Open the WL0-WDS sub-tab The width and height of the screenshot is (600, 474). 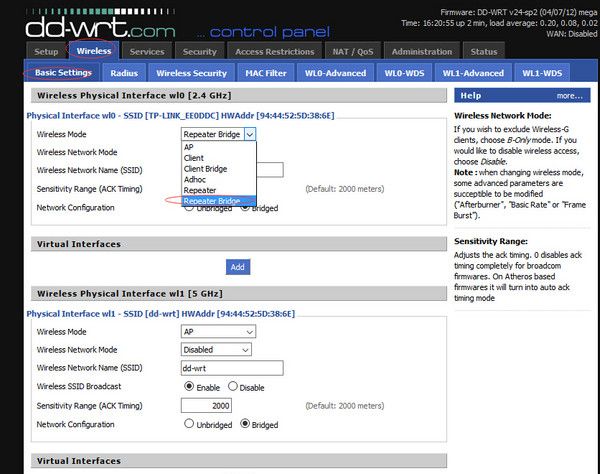(404, 73)
